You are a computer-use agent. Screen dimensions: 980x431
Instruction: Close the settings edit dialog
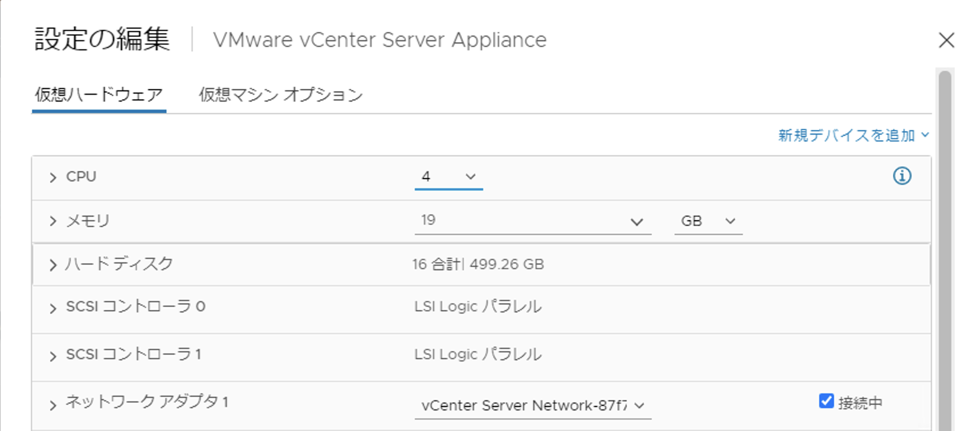(946, 40)
